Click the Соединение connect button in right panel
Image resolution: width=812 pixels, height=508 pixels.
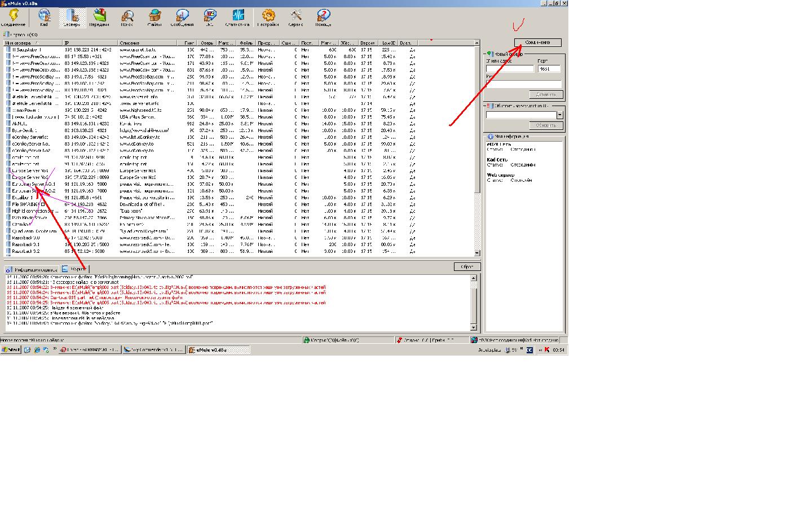coord(538,42)
